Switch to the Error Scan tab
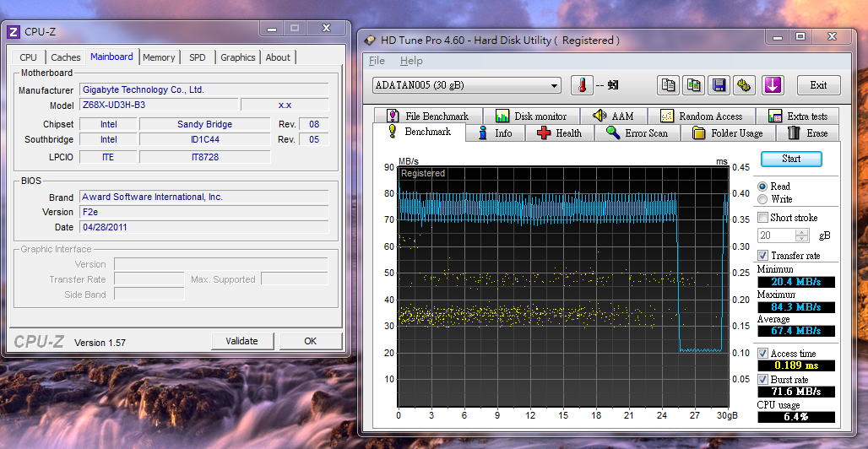The image size is (868, 449). tap(637, 133)
